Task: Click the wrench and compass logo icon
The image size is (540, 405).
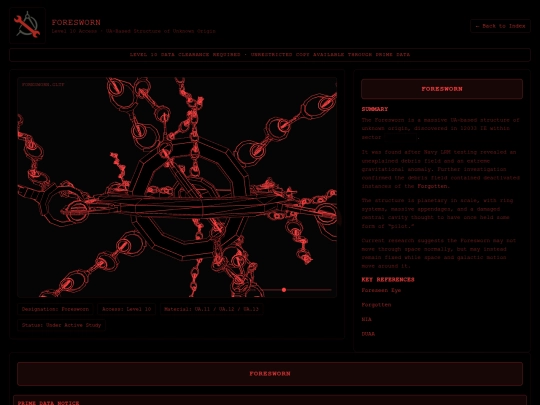Action: tap(27, 25)
